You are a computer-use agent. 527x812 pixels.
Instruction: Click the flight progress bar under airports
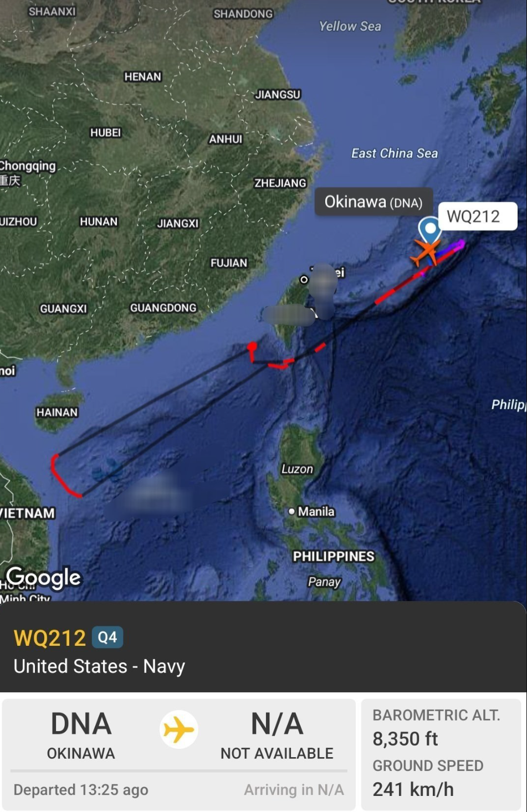click(x=178, y=770)
